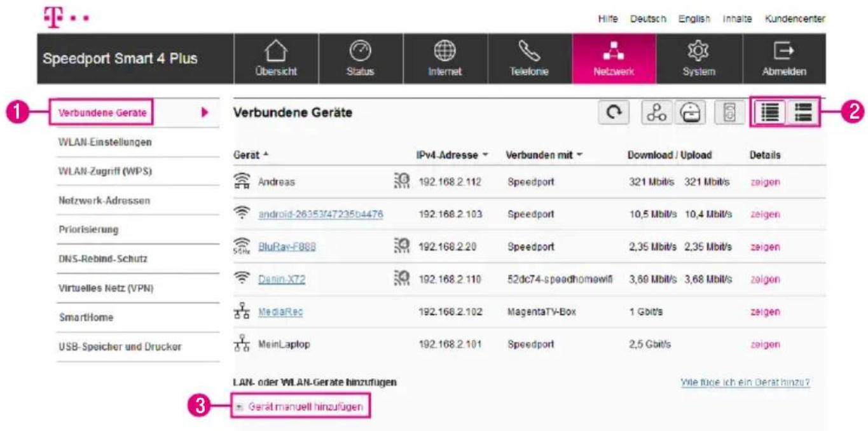Click the WLAN icon for Andreas

click(242, 182)
